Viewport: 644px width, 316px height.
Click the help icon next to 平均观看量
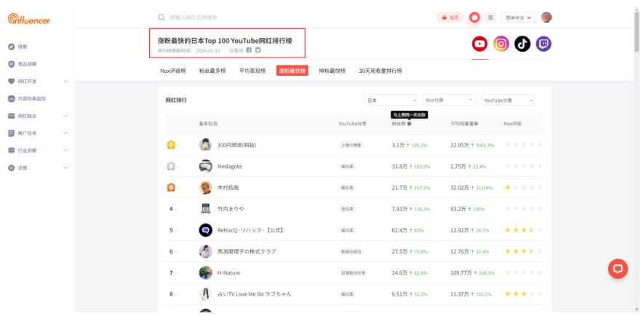pos(476,124)
